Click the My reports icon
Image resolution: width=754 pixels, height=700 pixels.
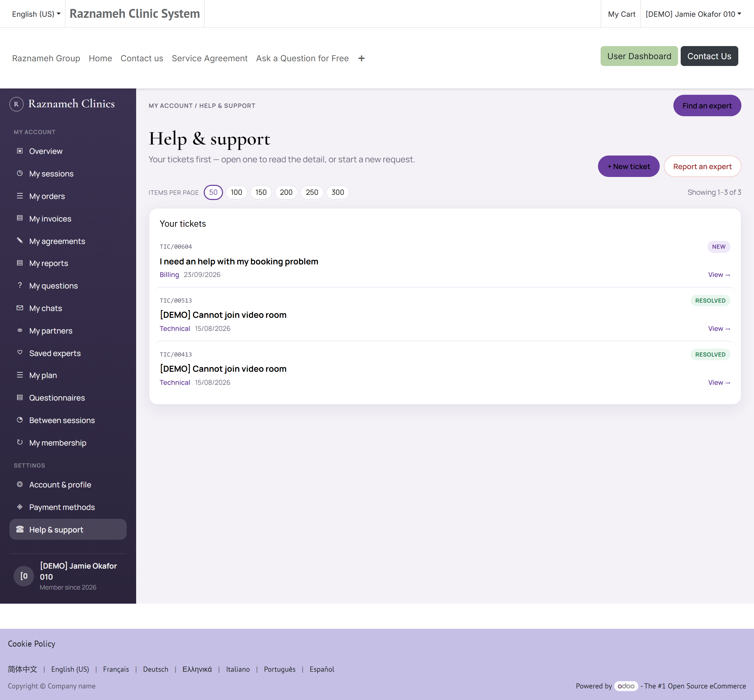click(x=20, y=263)
